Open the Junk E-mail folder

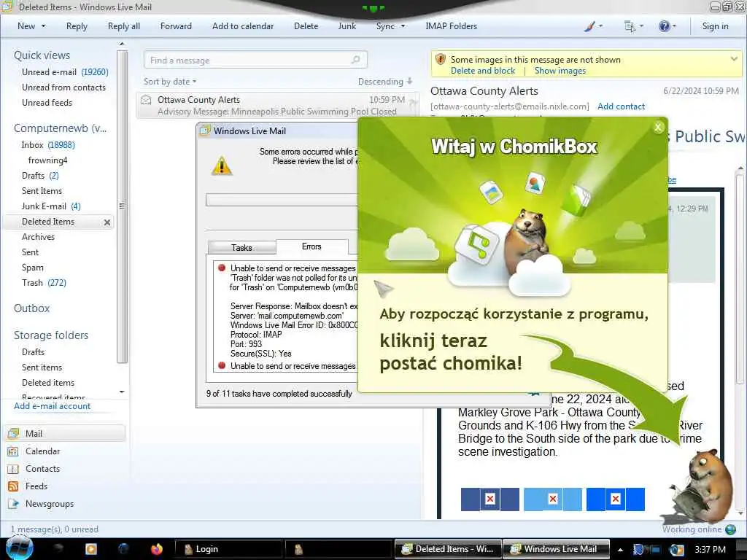pyautogui.click(x=51, y=206)
